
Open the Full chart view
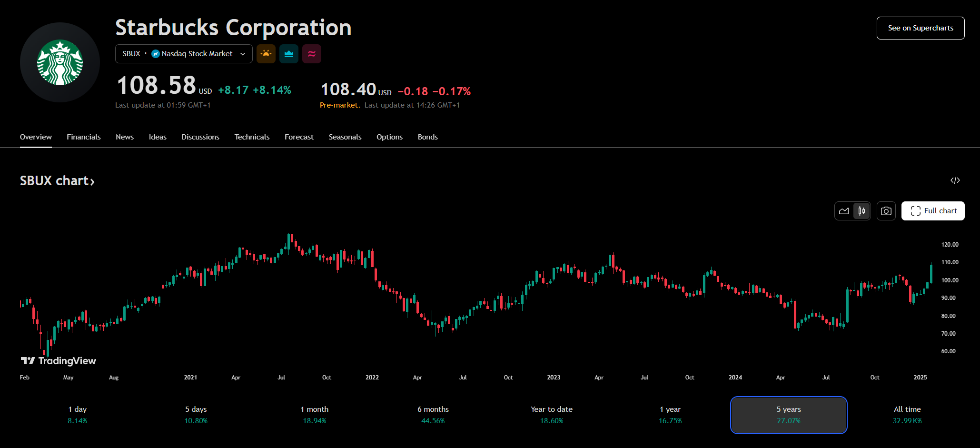933,211
